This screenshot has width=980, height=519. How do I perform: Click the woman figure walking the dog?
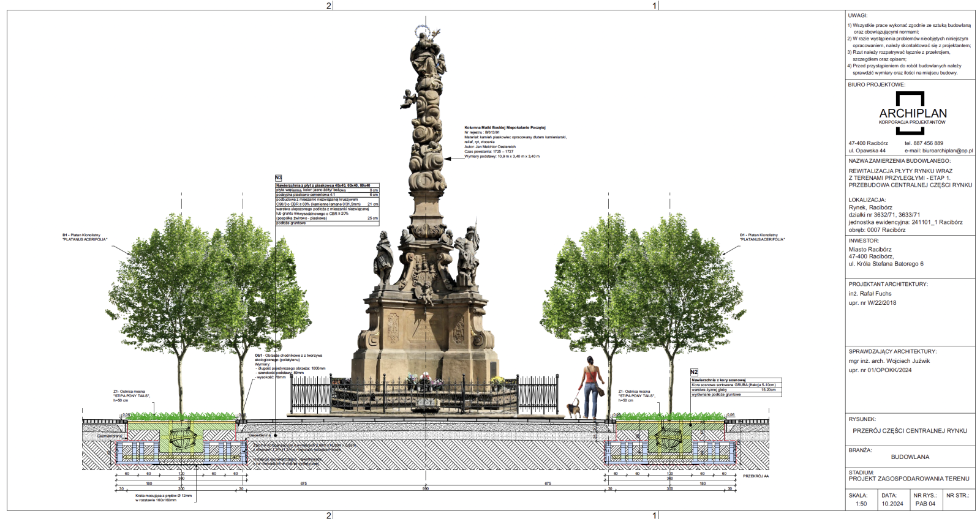click(x=590, y=387)
